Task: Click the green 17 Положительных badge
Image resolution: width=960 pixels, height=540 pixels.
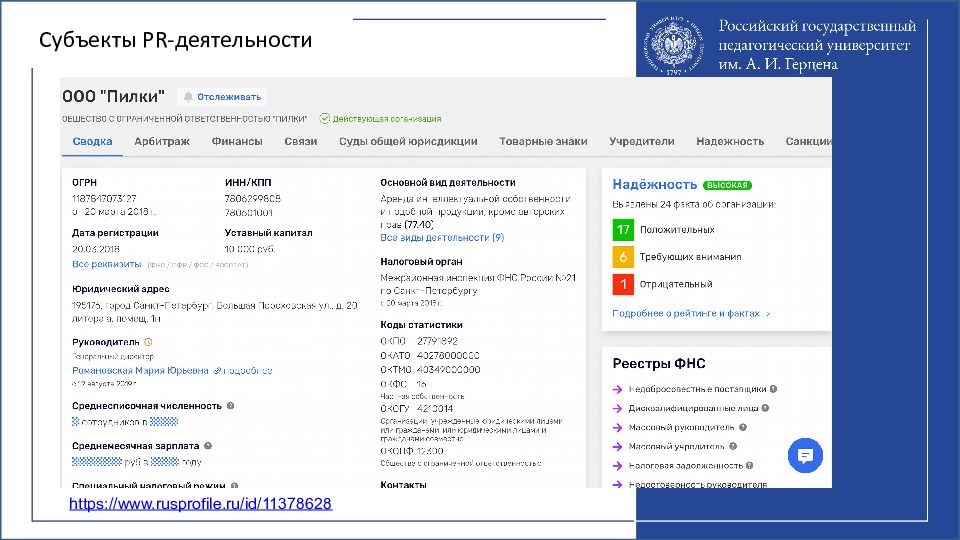Action: (x=623, y=230)
